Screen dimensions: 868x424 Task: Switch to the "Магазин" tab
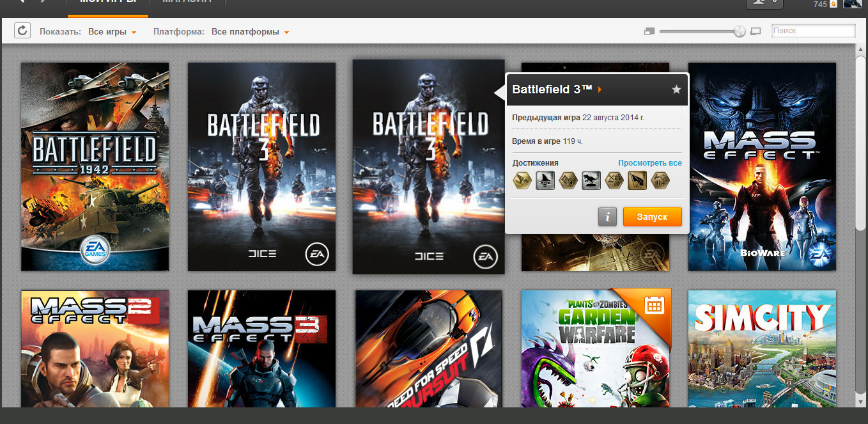[x=186, y=3]
